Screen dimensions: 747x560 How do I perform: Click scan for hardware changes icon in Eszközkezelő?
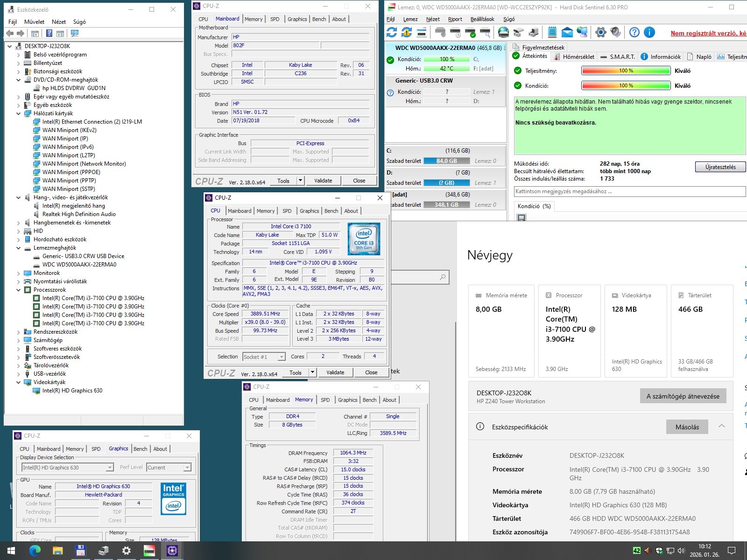pyautogui.click(x=75, y=34)
